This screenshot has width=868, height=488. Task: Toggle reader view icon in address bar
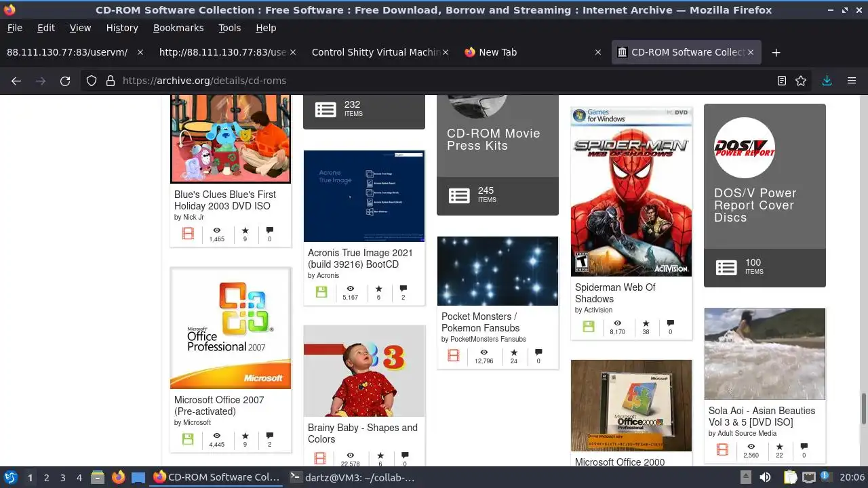click(x=782, y=81)
